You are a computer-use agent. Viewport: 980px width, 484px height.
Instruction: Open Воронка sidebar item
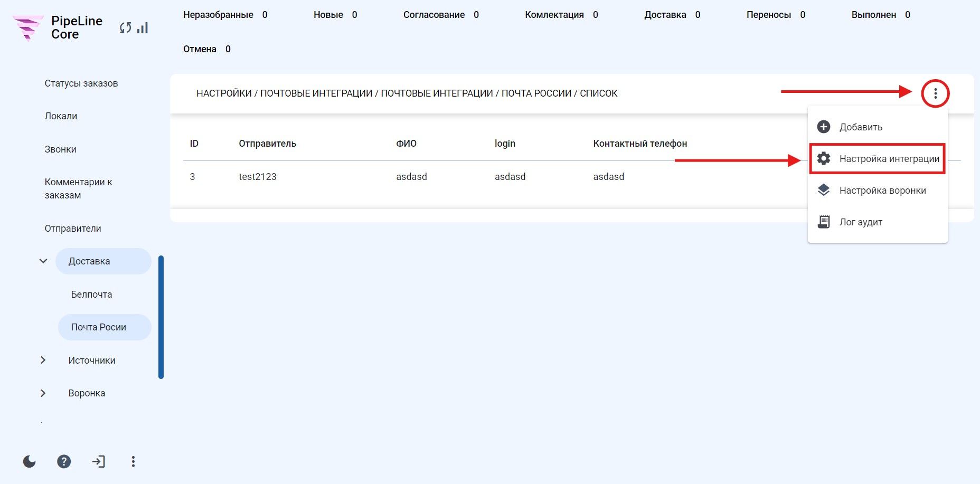pos(87,393)
